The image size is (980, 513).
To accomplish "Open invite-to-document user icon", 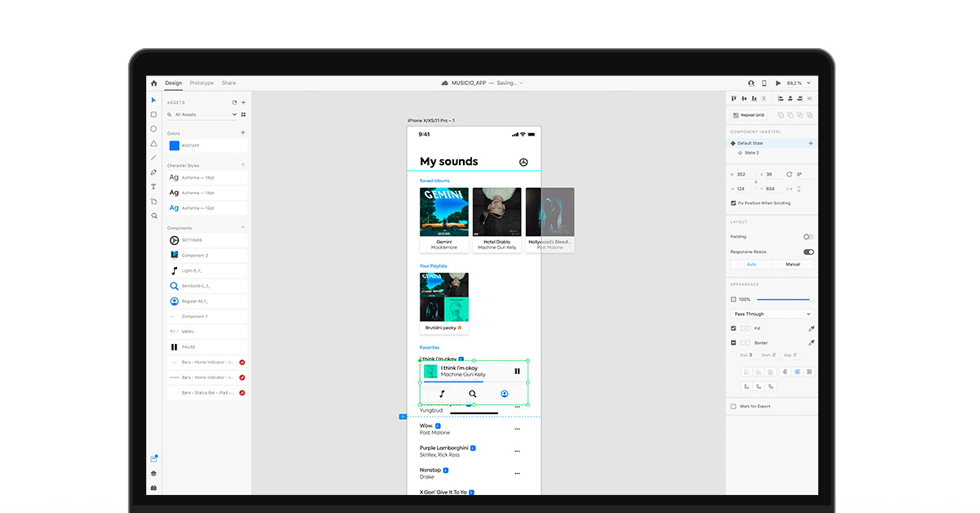I will tap(751, 83).
